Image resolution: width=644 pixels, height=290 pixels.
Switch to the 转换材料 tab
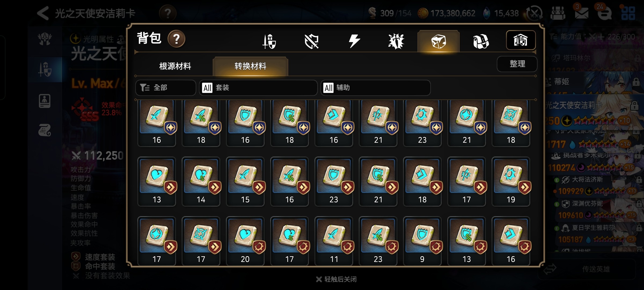point(250,66)
